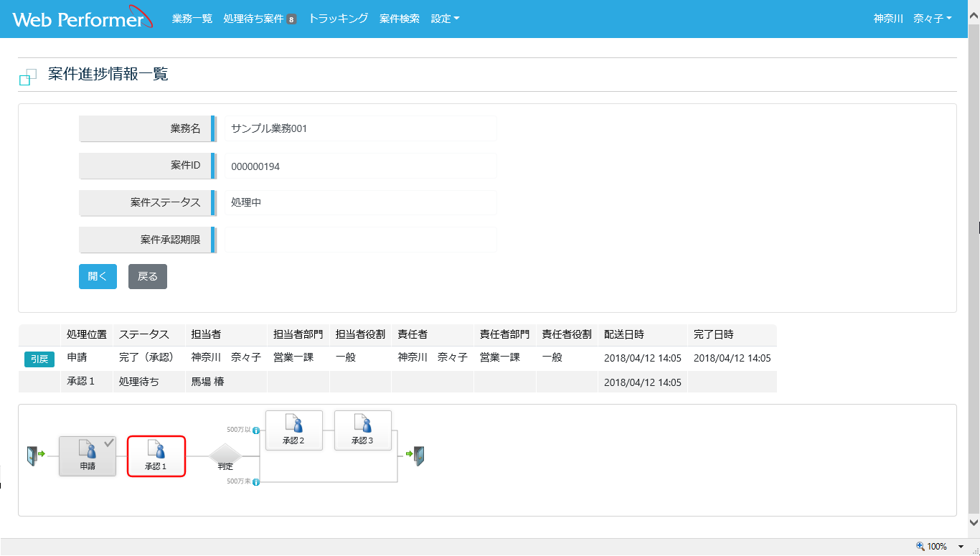Click the info icon beside 500万以

point(256,430)
